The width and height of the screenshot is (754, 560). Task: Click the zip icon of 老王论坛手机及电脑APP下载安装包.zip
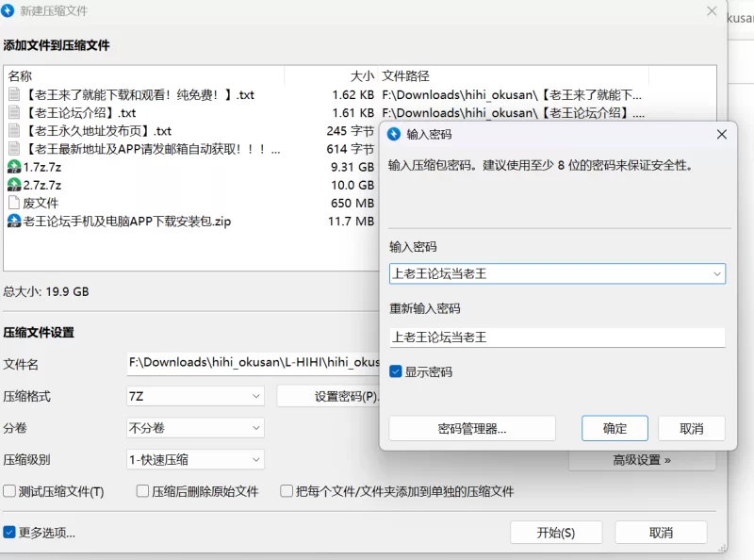click(14, 221)
